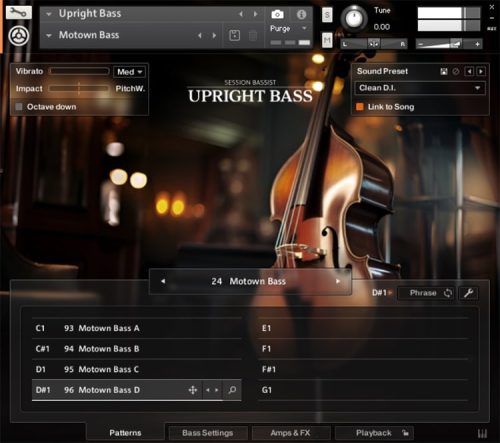The image size is (500, 443).
Task: Go to next Upright Bass instrument
Action: 256,14
